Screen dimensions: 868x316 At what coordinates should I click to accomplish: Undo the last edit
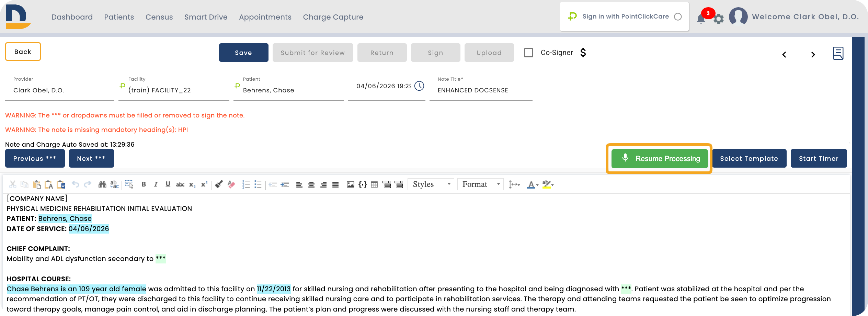[x=76, y=184]
